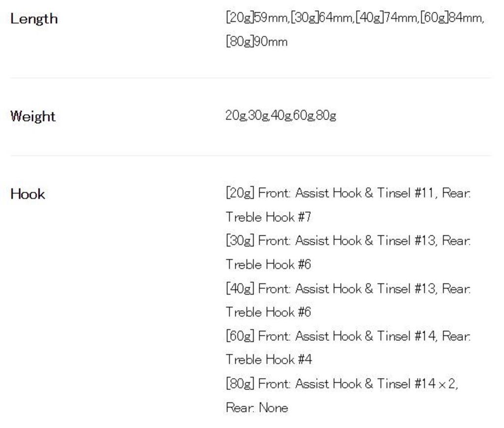
Task: Click the Weight row label
Action: (32, 116)
